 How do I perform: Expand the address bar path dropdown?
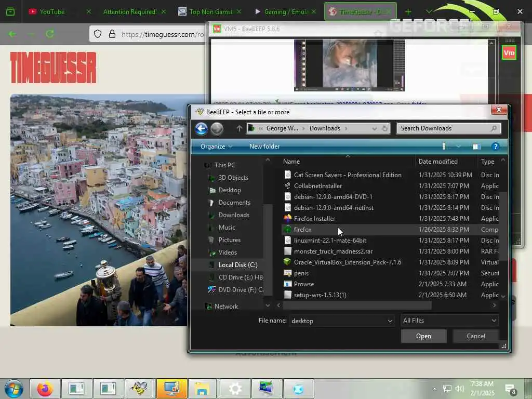coord(374,129)
